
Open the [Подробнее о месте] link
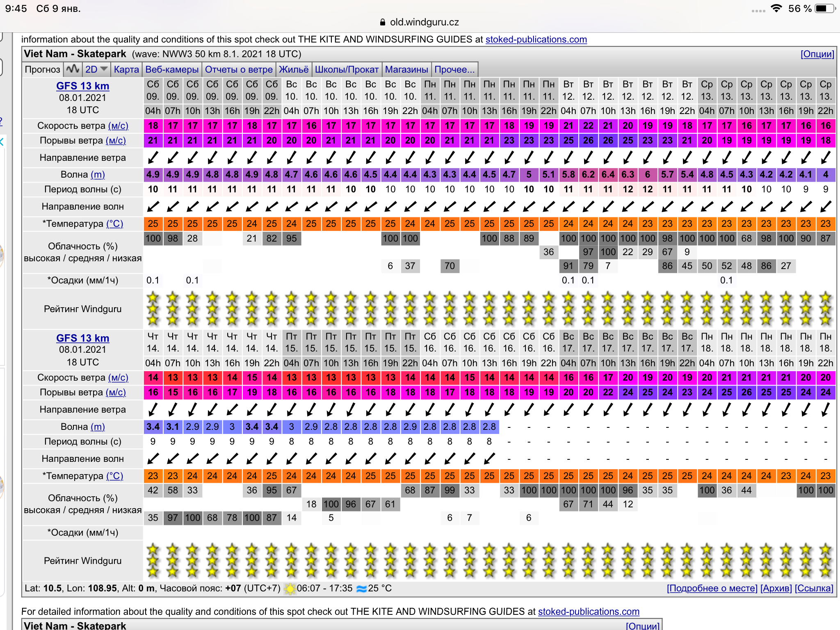(x=712, y=588)
